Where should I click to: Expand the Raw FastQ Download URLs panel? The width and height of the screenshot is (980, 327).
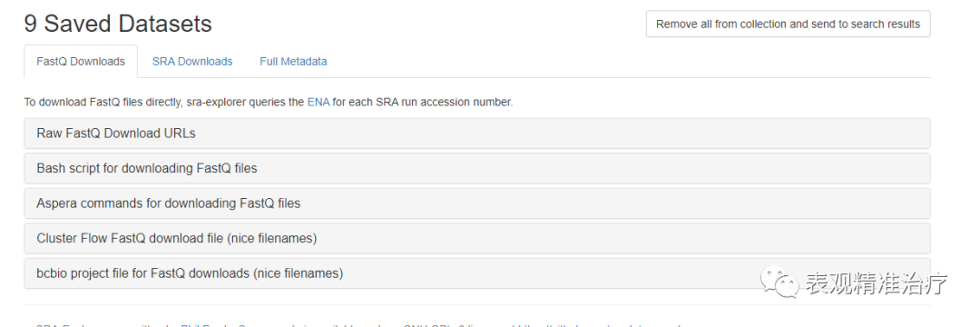pos(477,134)
